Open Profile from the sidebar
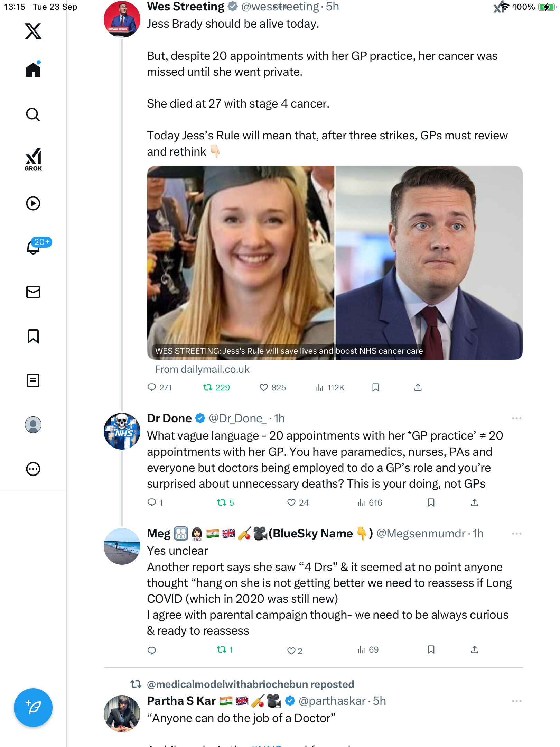 33,425
